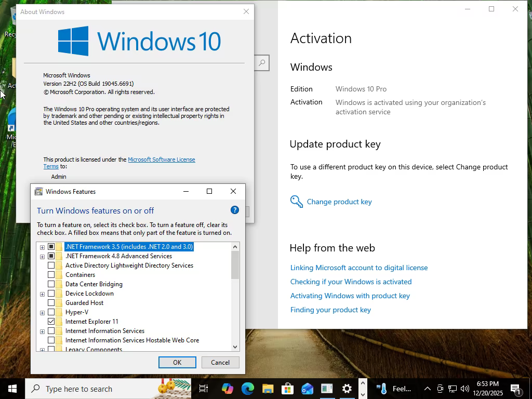Expand .NET Framework 4.8 Advanced Services node

(43, 257)
